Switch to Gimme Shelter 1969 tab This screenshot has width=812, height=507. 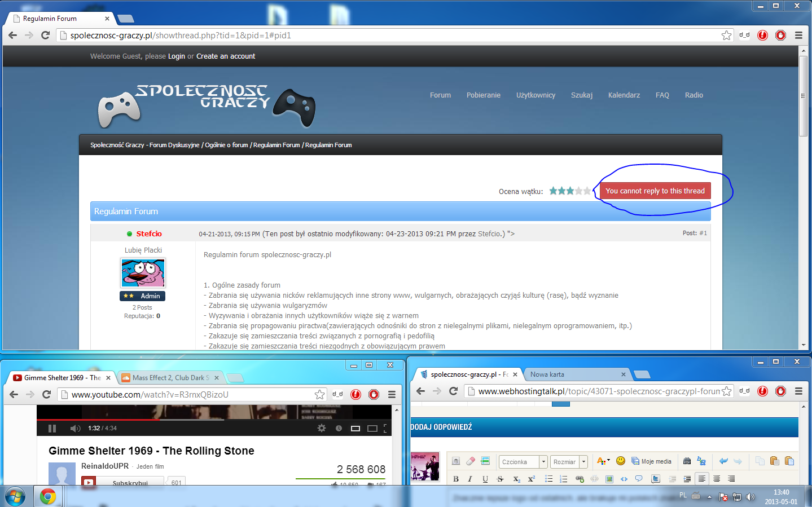point(62,378)
